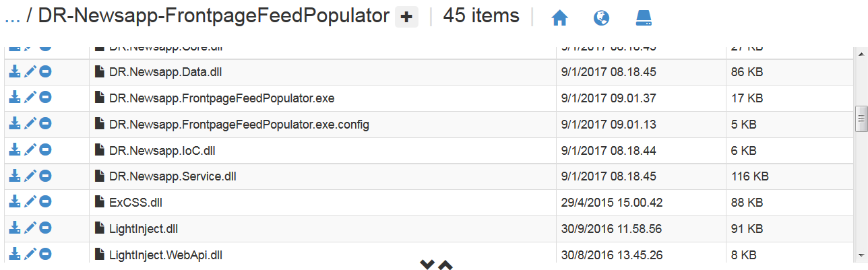Click the system drive icon

(644, 18)
